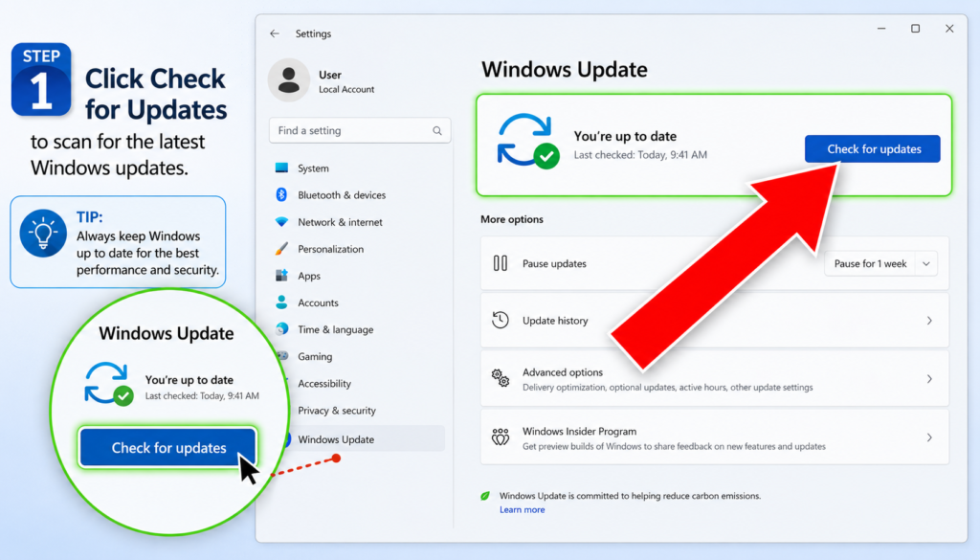This screenshot has width=980, height=560.
Task: Click Pause for 1 week button
Action: coord(870,264)
